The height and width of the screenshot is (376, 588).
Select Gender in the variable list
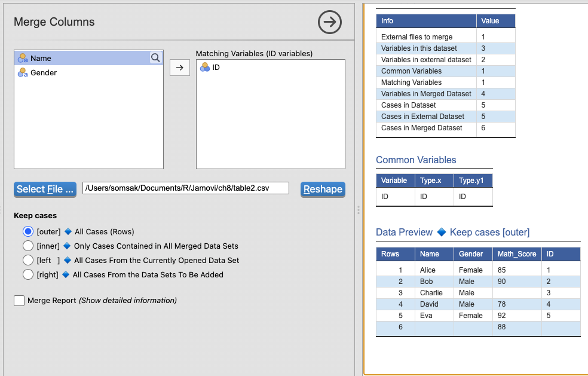coord(44,72)
